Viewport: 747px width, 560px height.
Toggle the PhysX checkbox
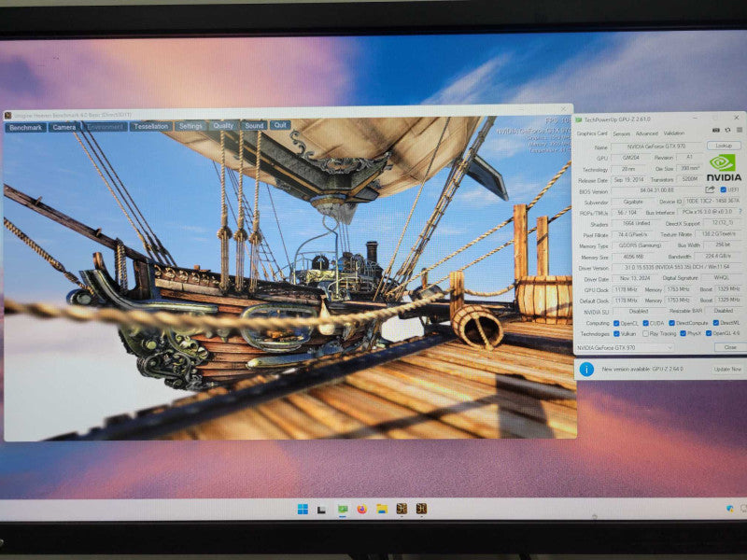(684, 333)
